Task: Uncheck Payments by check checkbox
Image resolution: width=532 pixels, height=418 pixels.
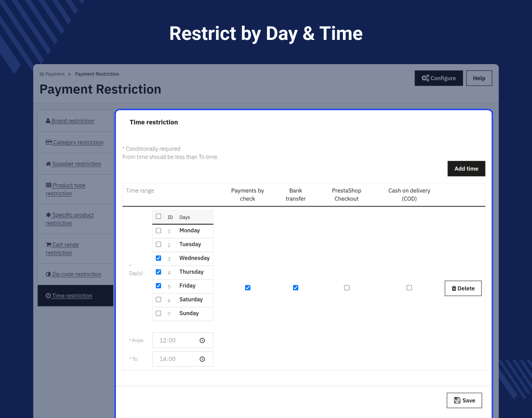Action: pos(247,288)
